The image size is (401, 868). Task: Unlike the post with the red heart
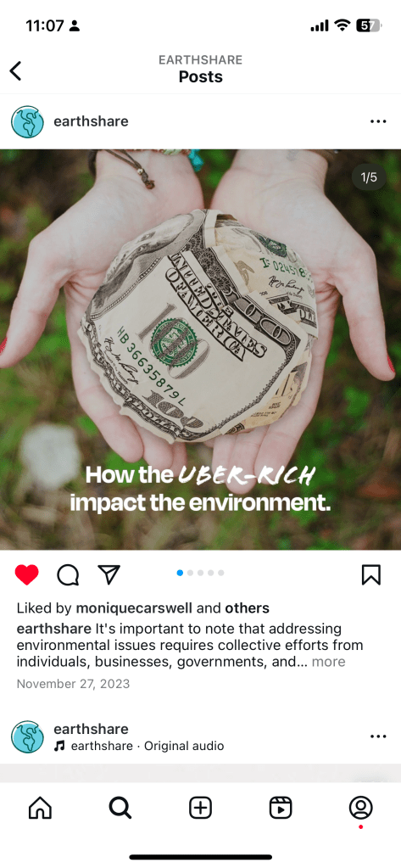(x=26, y=574)
